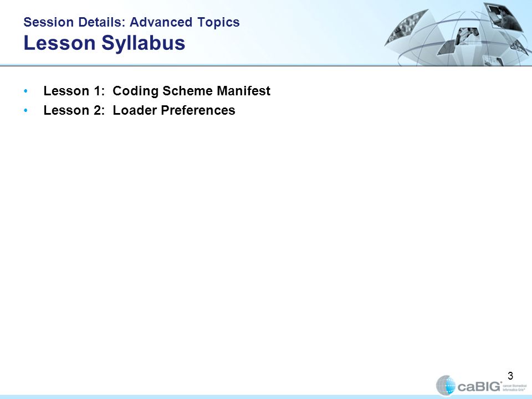Click the caBIG logo globe icon

(446, 386)
